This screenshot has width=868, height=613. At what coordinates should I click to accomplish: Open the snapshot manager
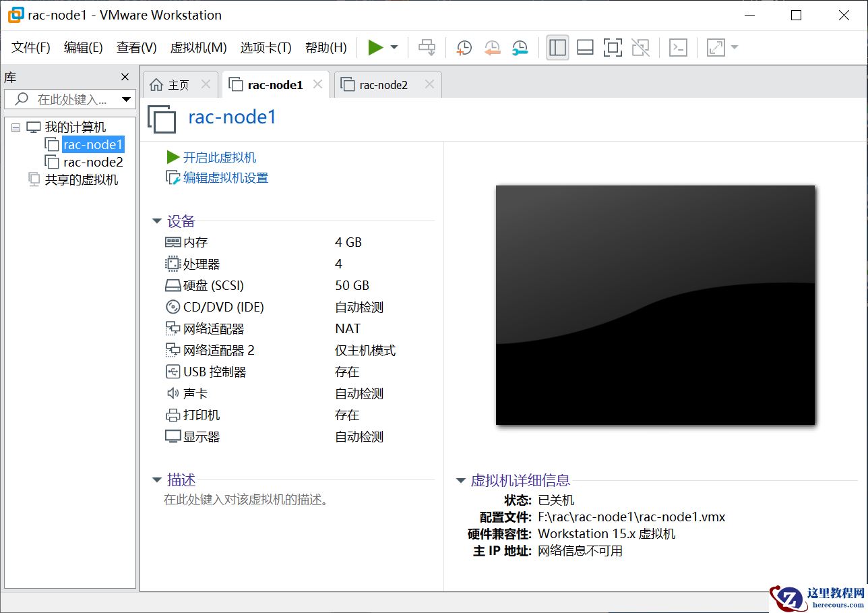tap(520, 47)
